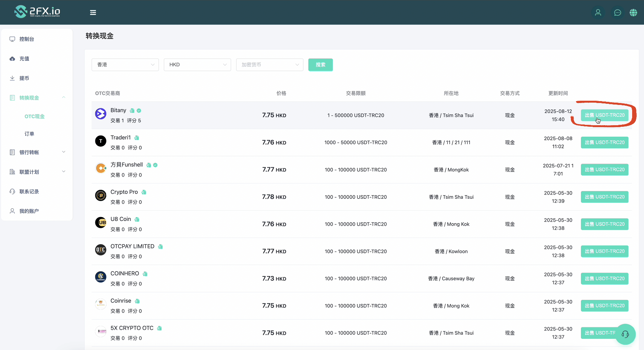Expand the 联盟计划 sidebar menu
644x350 pixels.
click(37, 172)
